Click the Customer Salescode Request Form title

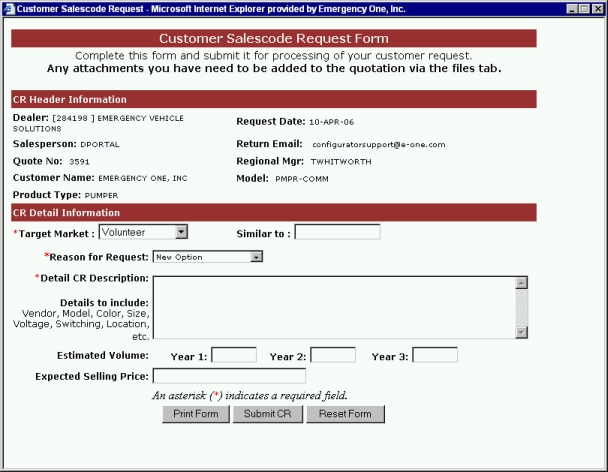click(x=274, y=38)
